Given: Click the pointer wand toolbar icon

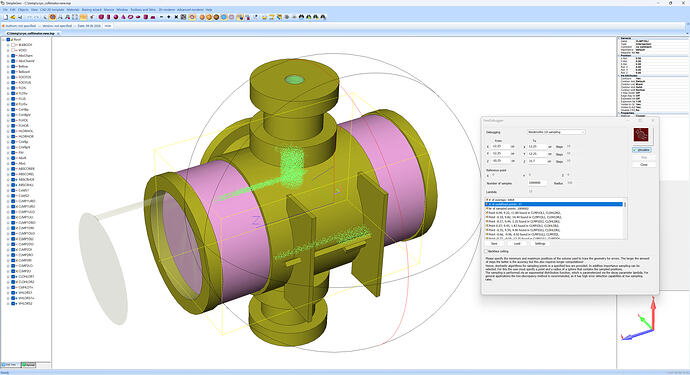Looking at the screenshot, I should [92, 17].
